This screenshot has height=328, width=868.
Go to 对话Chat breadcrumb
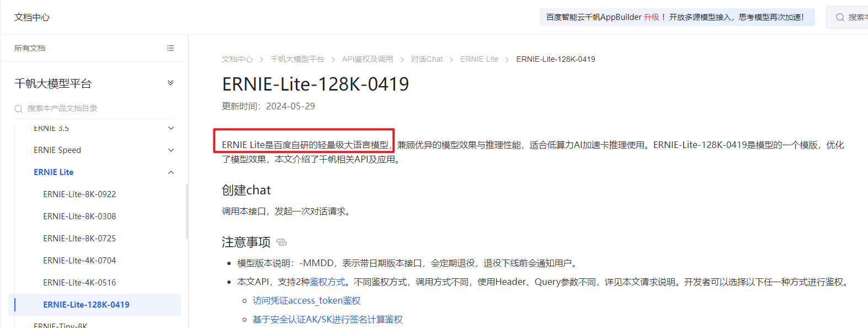427,59
